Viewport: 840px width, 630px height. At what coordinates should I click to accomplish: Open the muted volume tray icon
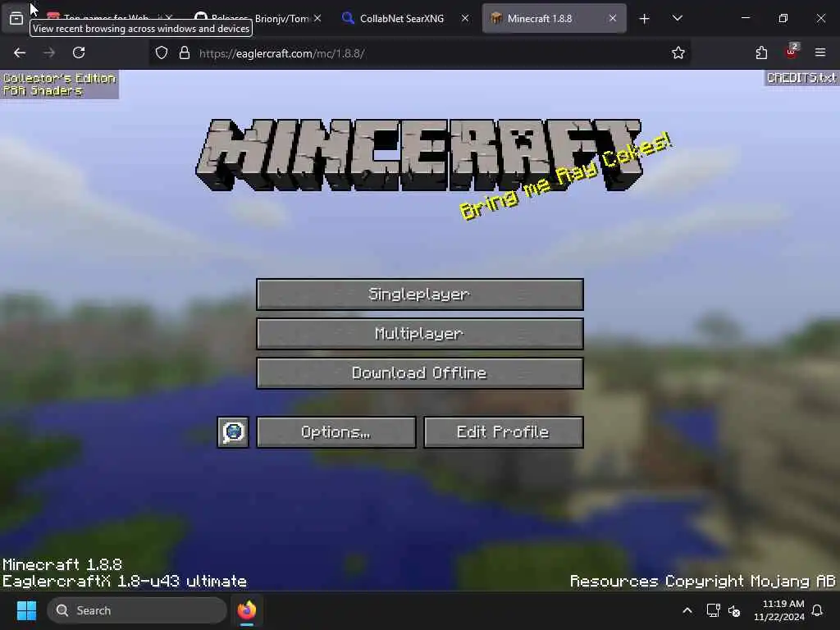tap(734, 610)
